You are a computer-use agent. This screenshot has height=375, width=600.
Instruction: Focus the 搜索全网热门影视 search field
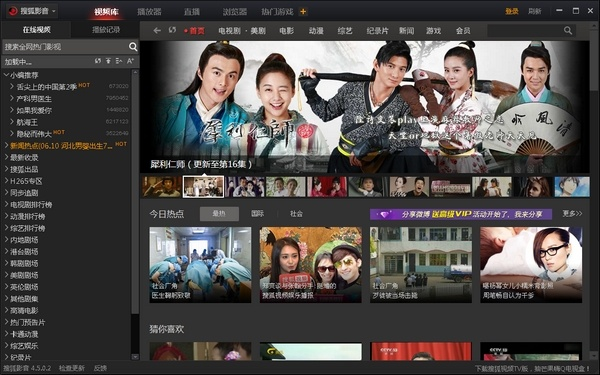coord(65,47)
